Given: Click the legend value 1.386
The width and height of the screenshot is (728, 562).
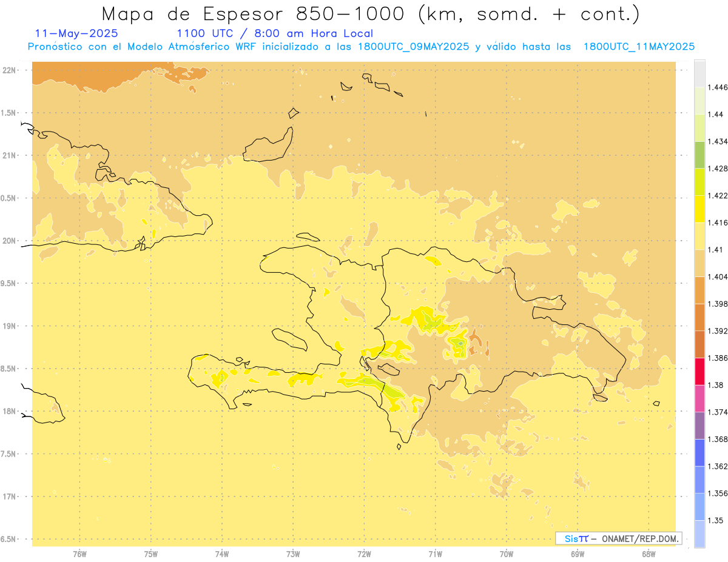Looking at the screenshot, I should coord(718,358).
